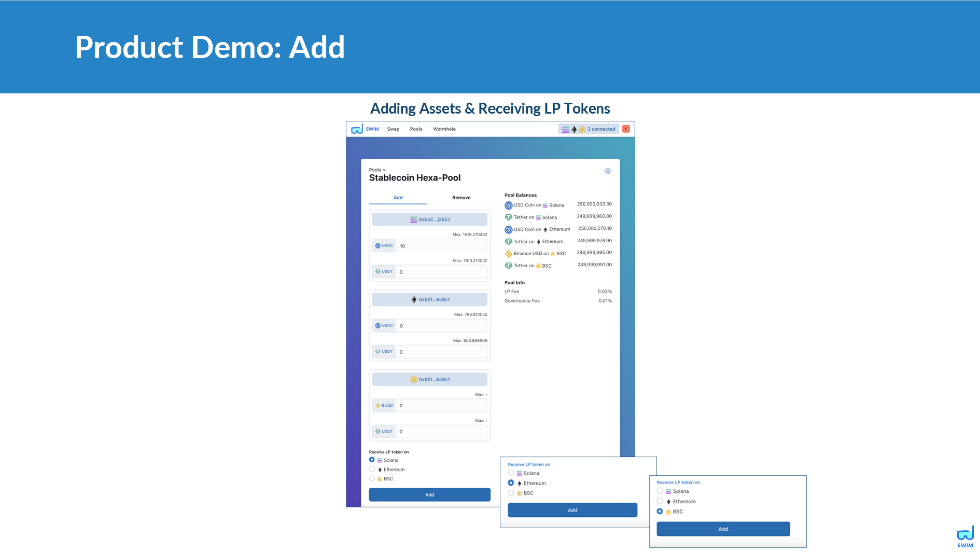Click the balance value 249,999,960.80

point(594,216)
